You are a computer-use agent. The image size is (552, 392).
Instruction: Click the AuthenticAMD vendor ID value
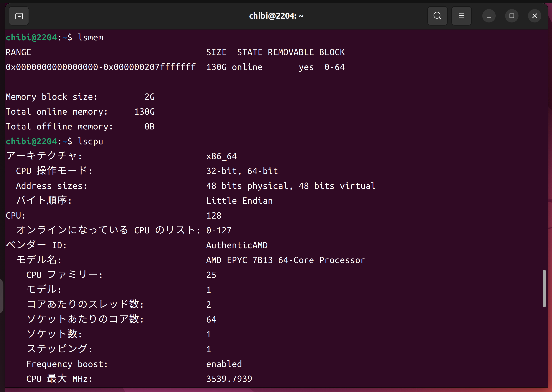(237, 245)
